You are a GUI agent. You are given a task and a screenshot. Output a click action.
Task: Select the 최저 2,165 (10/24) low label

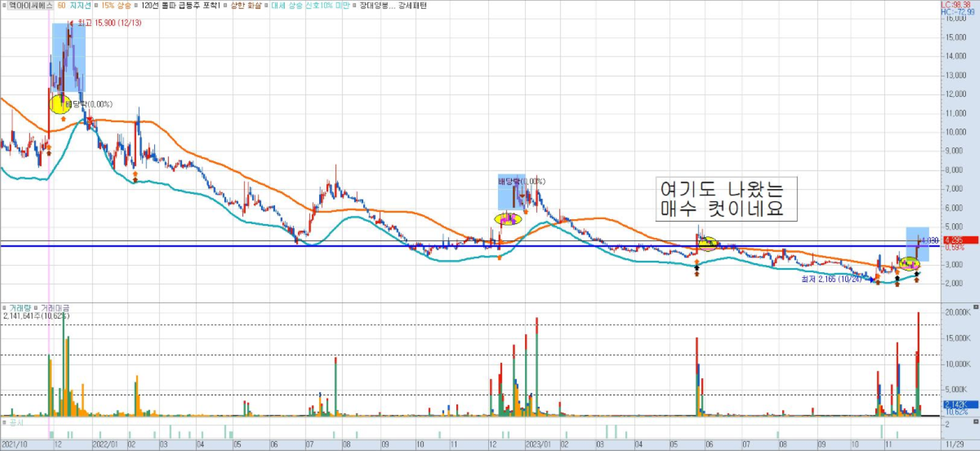[x=831, y=279]
